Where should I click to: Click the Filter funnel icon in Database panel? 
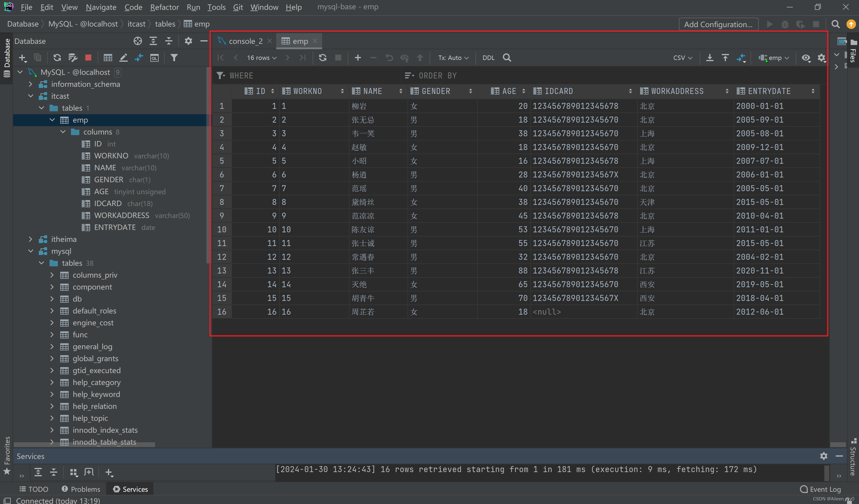tap(174, 58)
